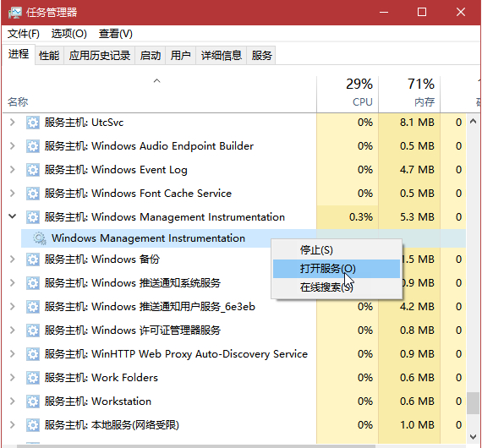Click the gear icon of Windows 推送通知系统服务
Screen dimensions: 482x448
[x=33, y=283]
